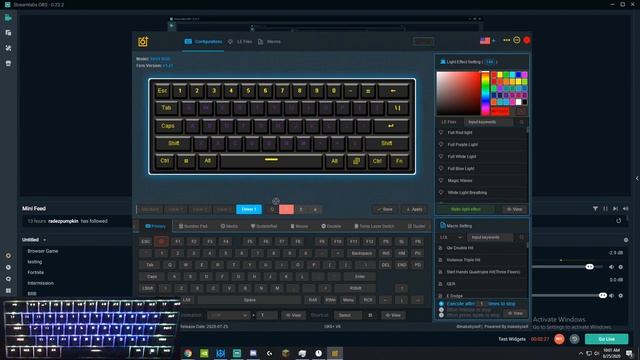Viewport: 640px width, 360px height.
Task: Open the Media key tab
Action: tap(229, 226)
